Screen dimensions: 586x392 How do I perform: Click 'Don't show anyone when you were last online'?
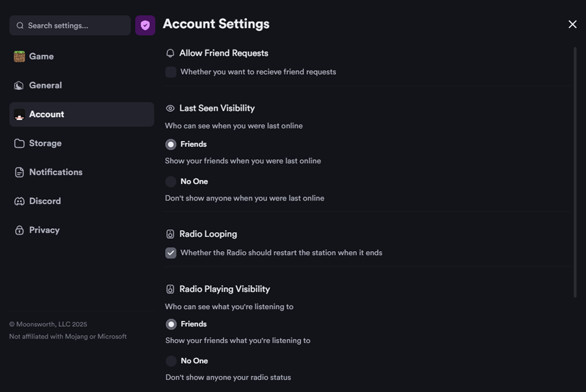[245, 199]
